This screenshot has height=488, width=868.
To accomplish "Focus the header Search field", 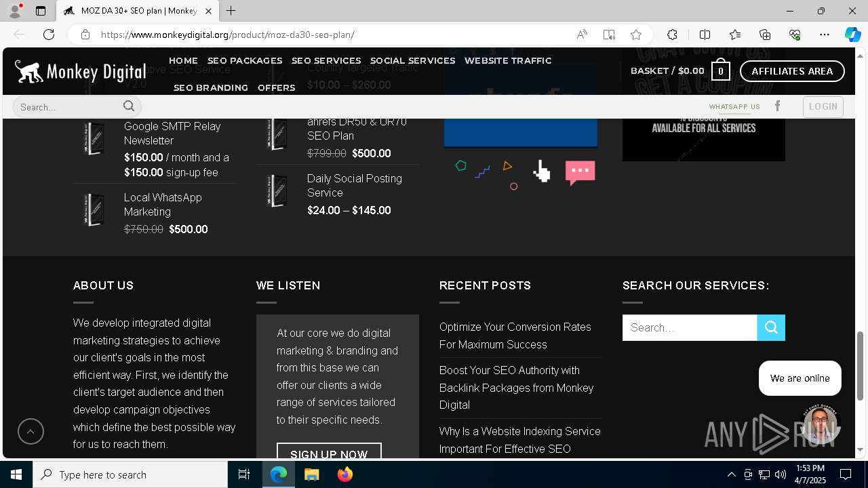I will pos(68,106).
